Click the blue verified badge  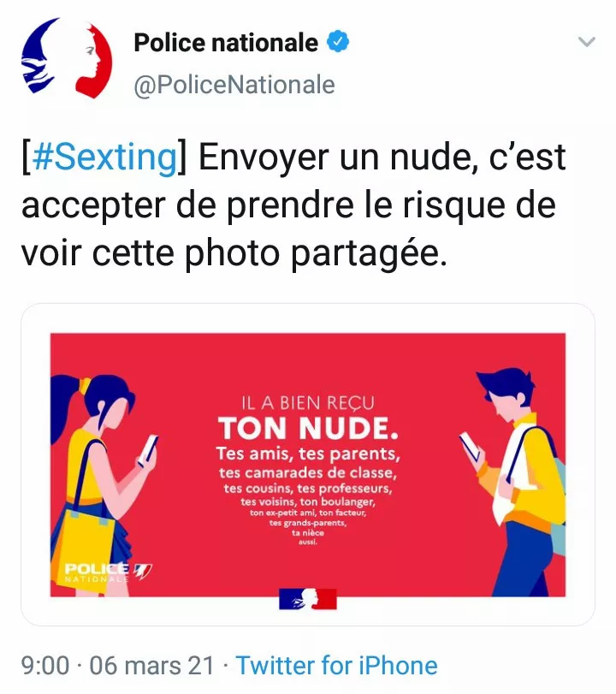(x=338, y=42)
